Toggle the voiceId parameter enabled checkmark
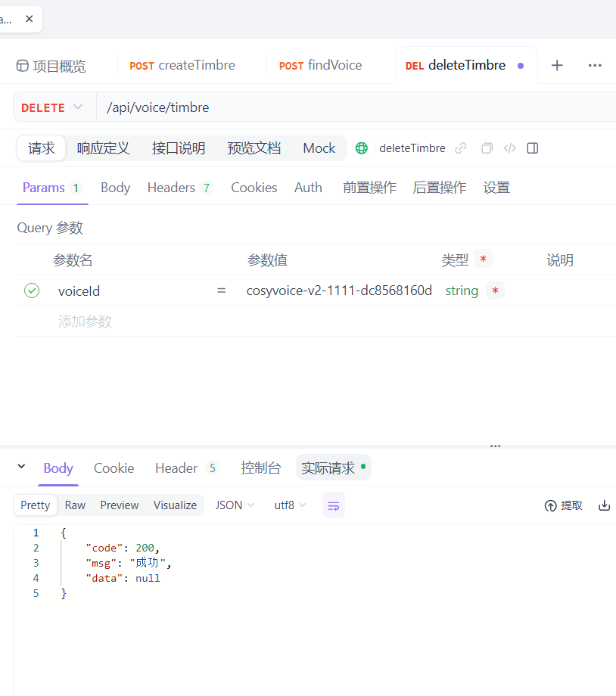Viewport: 616px width, 696px height. pos(32,291)
